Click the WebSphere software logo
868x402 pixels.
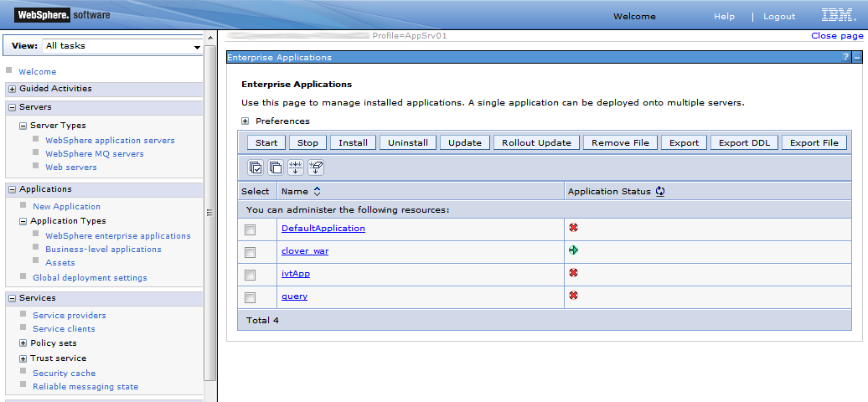pyautogui.click(x=61, y=15)
